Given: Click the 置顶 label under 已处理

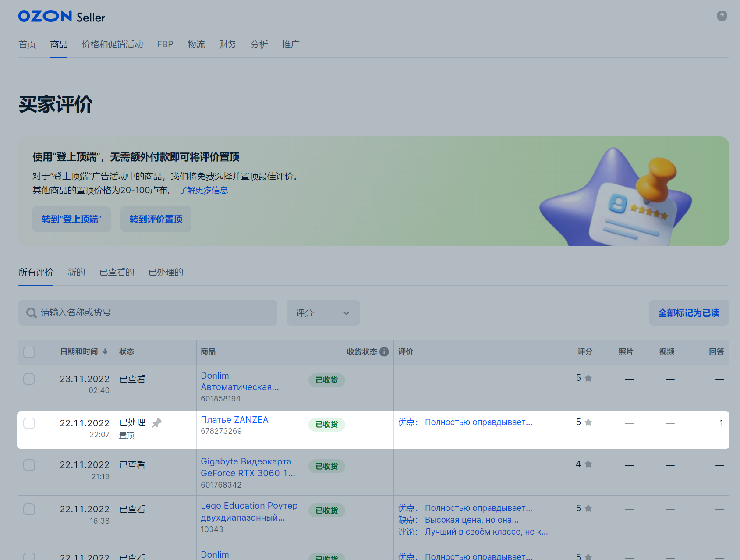Looking at the screenshot, I should pyautogui.click(x=127, y=436).
